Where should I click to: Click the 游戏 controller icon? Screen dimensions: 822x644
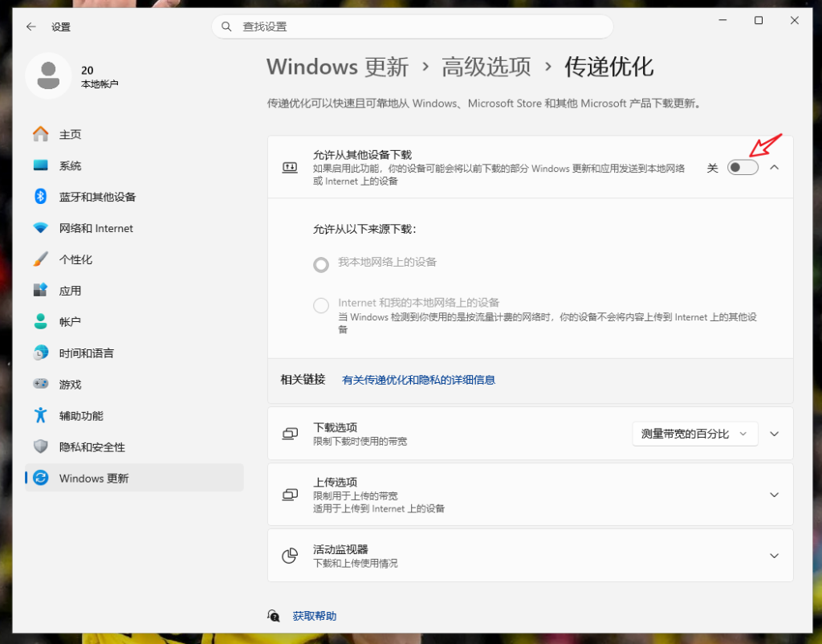pos(40,384)
